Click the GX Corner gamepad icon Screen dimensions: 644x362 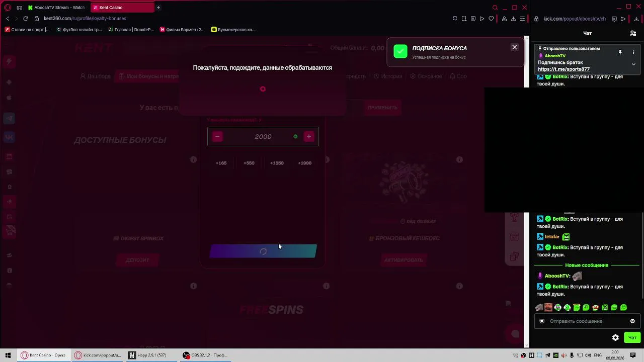[x=19, y=8]
